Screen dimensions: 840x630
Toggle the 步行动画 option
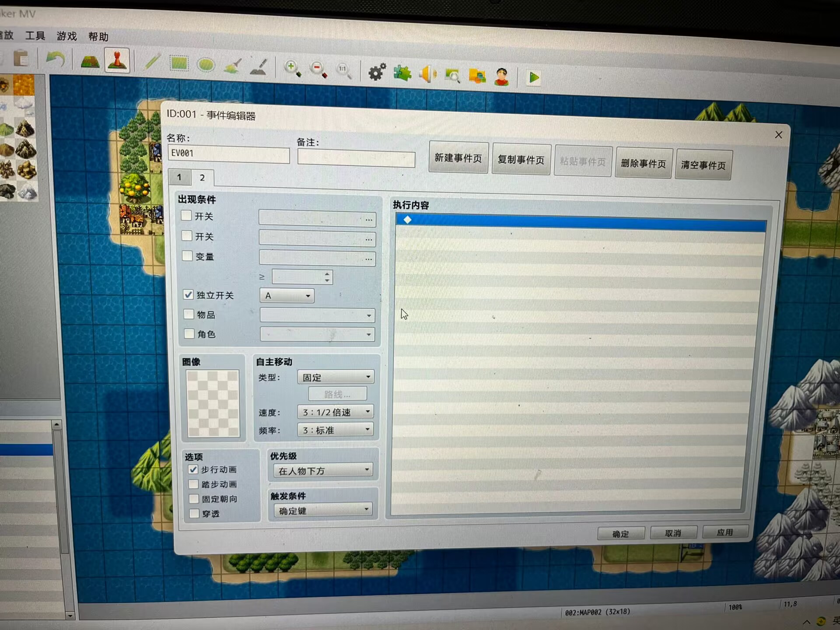point(193,469)
